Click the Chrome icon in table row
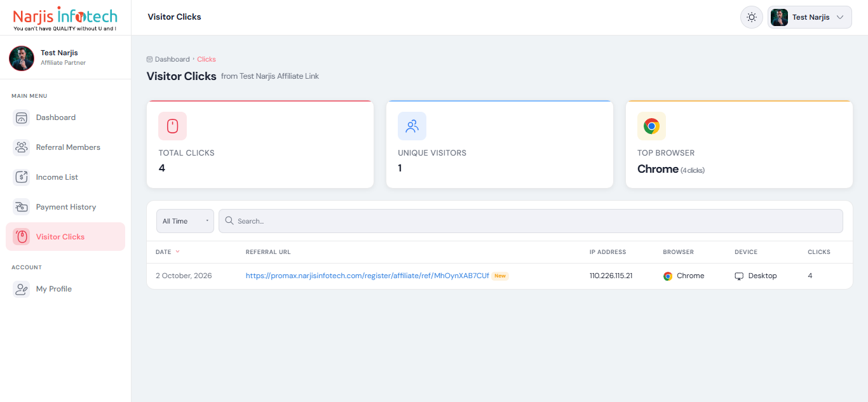The width and height of the screenshot is (868, 402). [668, 276]
